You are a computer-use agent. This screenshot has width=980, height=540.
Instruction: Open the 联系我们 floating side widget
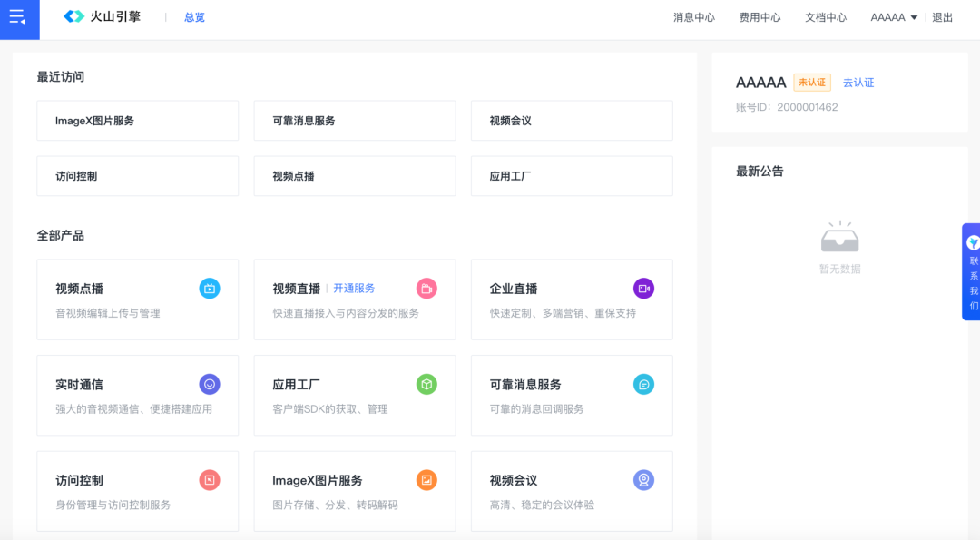(973, 272)
